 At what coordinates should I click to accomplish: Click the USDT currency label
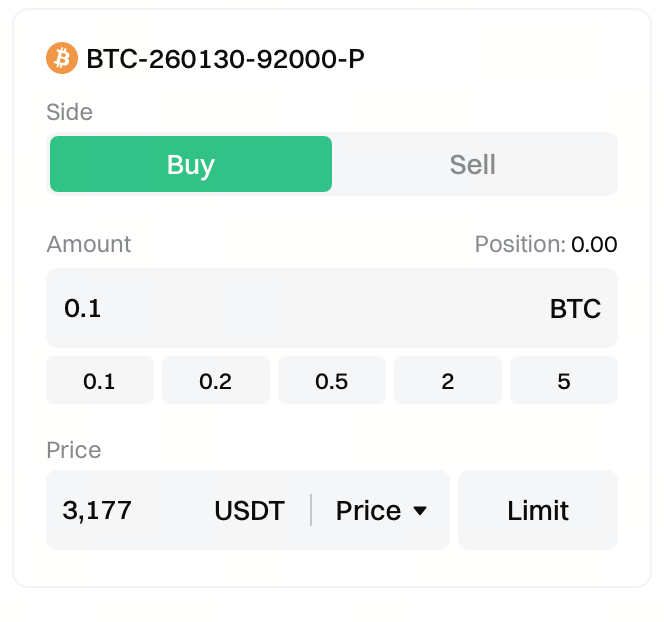click(249, 511)
